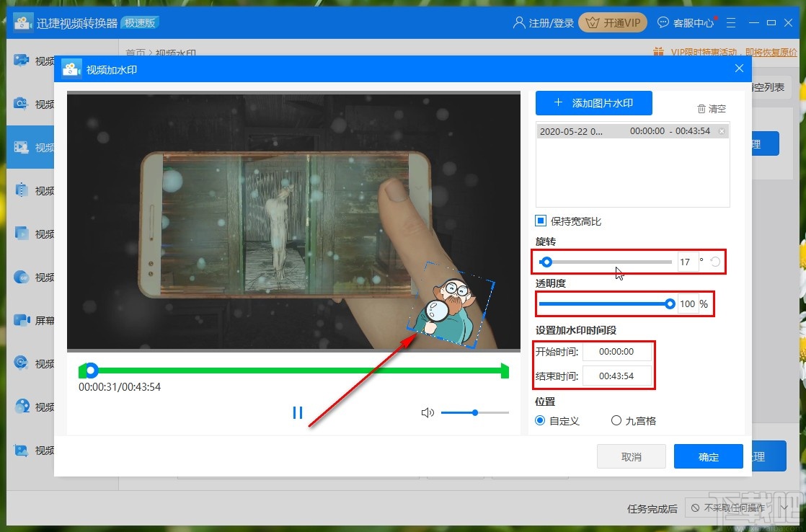
Task: Select the circular-arrow disc sidebar icon
Action: click(22, 363)
